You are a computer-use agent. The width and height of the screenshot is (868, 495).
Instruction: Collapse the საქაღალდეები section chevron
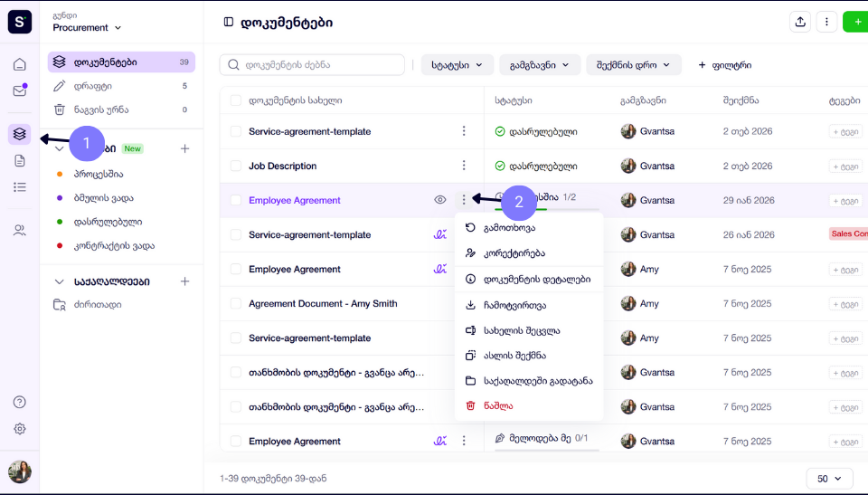click(60, 281)
